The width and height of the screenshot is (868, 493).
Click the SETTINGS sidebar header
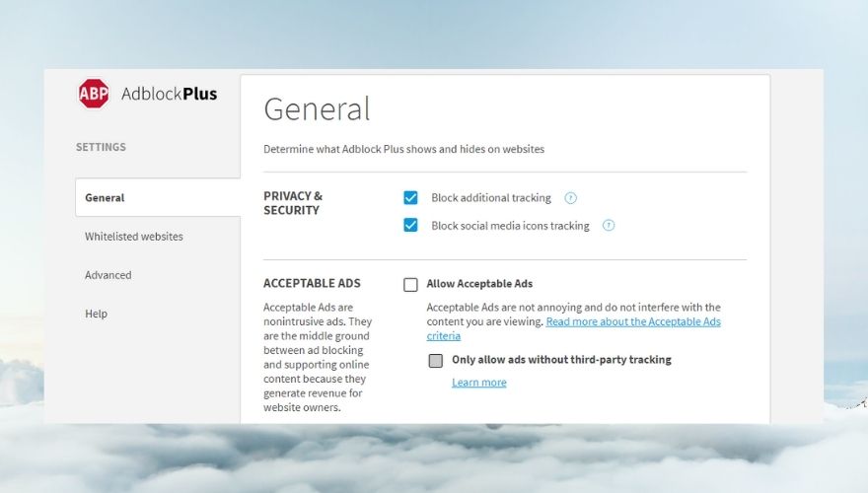(101, 147)
